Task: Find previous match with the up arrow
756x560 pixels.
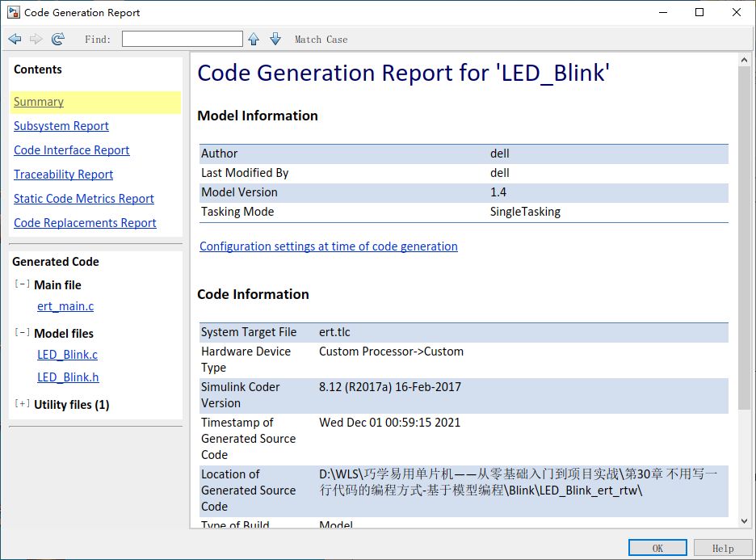Action: click(x=254, y=39)
